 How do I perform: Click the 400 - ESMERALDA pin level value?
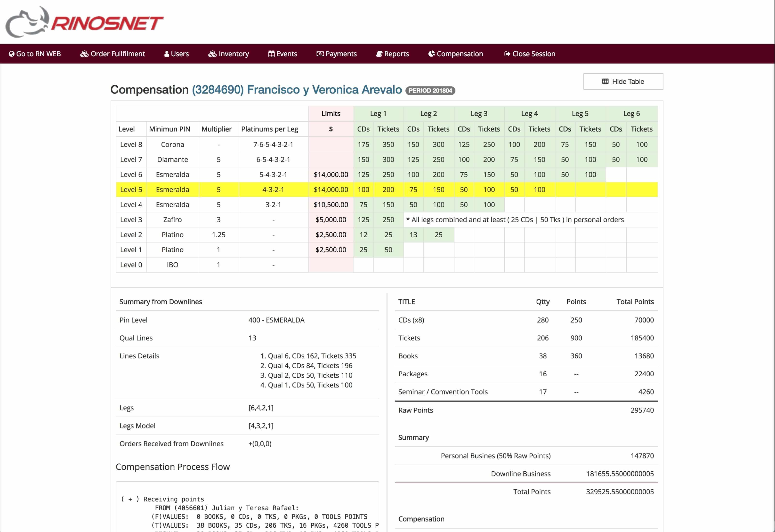pyautogui.click(x=276, y=320)
